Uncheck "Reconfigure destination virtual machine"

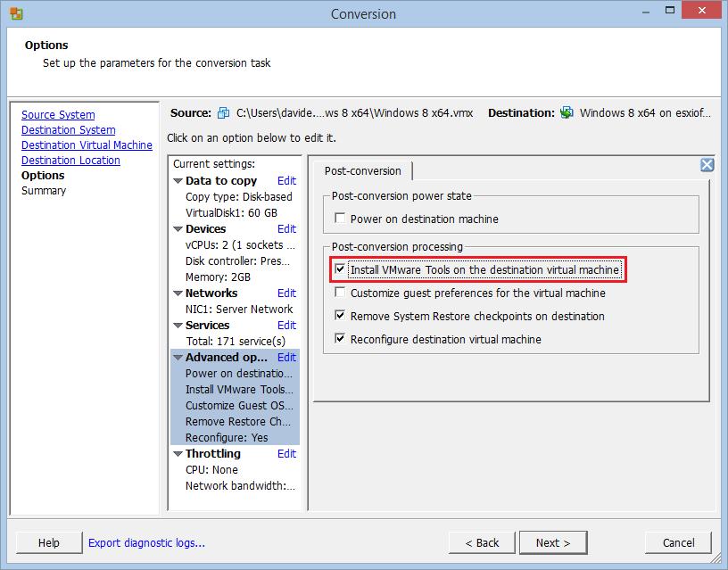click(340, 337)
